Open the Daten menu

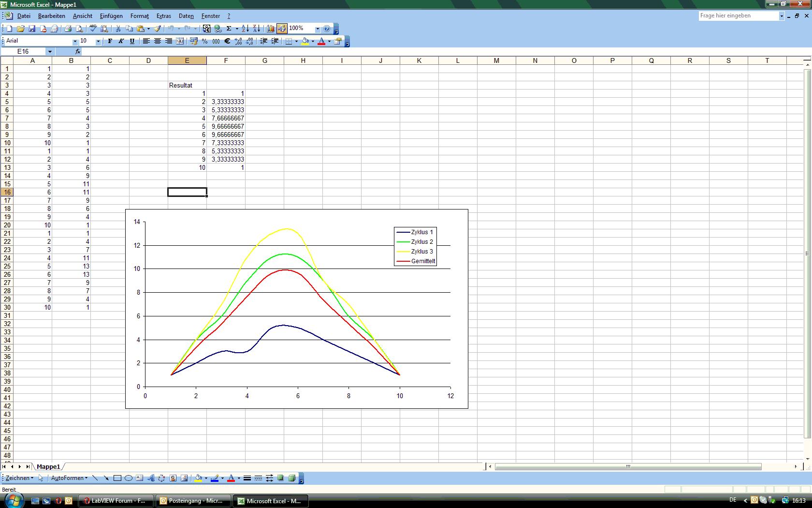pos(186,16)
